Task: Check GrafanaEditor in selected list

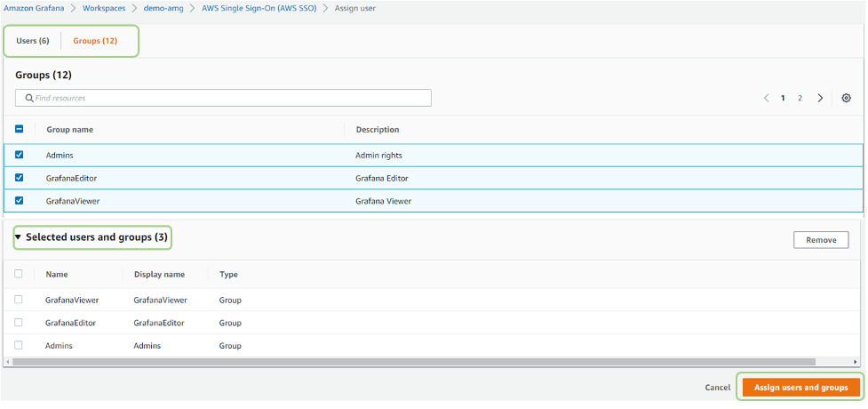Action: 19,322
